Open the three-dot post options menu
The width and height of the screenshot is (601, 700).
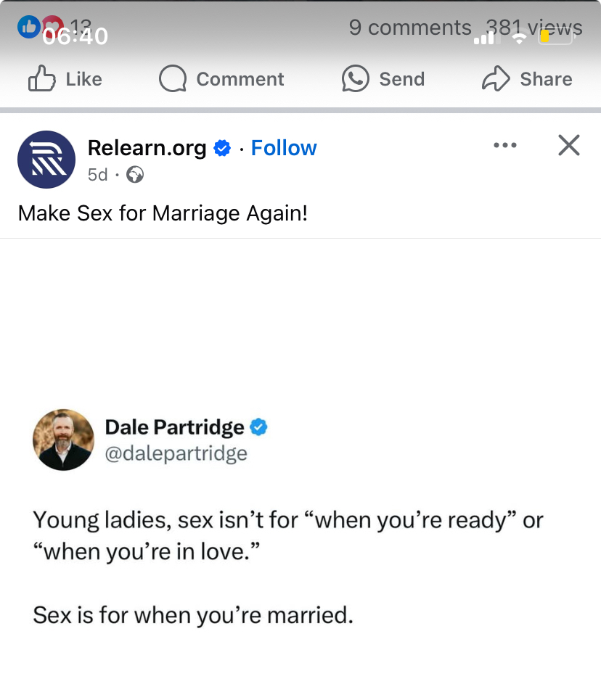coord(504,146)
